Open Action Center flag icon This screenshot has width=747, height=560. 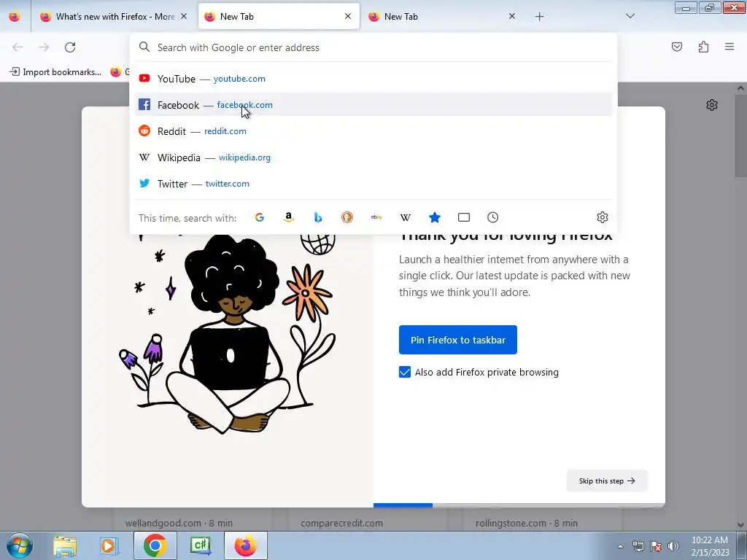656,546
